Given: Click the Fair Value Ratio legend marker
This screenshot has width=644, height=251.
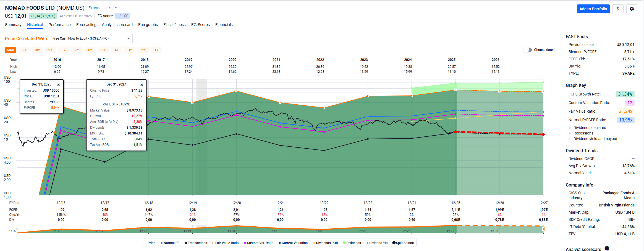Looking at the screenshot, I should coord(213,243).
